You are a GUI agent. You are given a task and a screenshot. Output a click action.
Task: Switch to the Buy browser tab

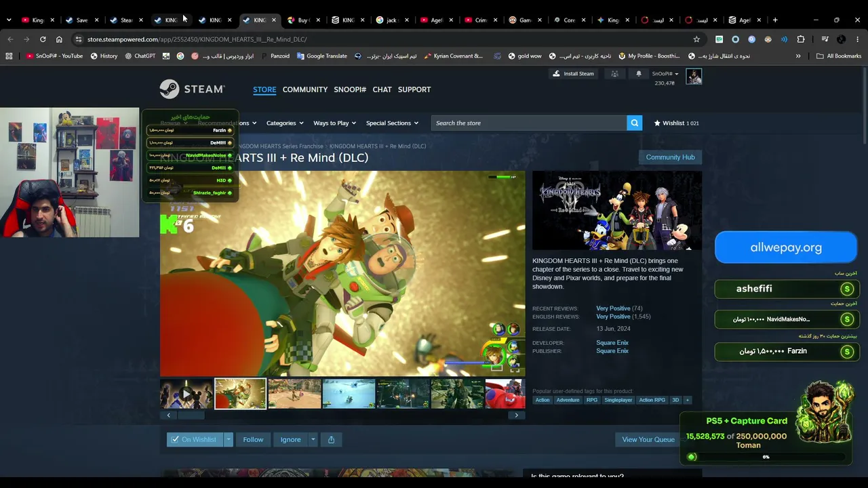(303, 20)
